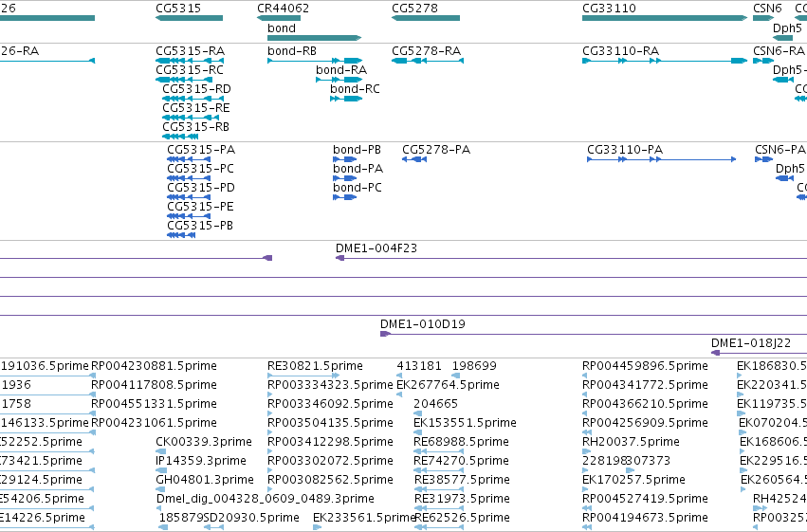
Task: Click the bond-RA transcript label
Action: click(341, 70)
